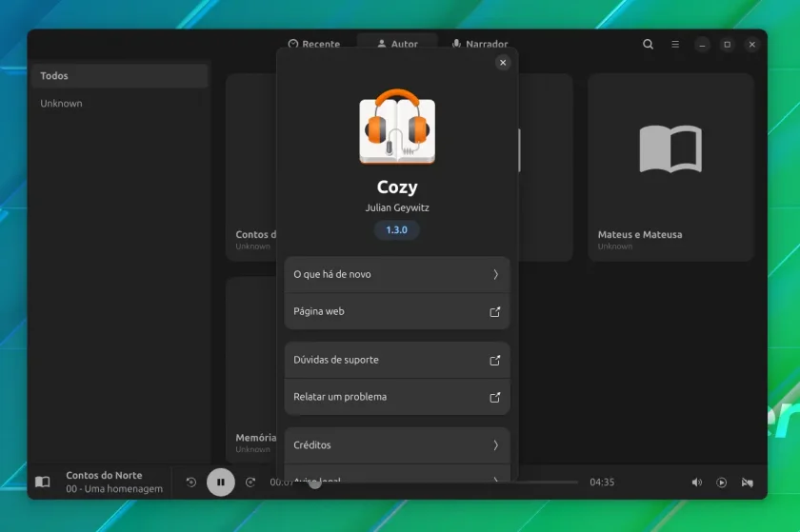800x532 pixels.
Task: Open Dúvidas de suporte external link icon
Action: pos(495,360)
